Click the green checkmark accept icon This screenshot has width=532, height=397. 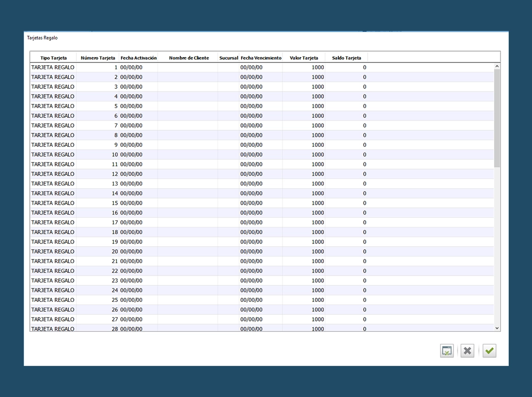489,351
